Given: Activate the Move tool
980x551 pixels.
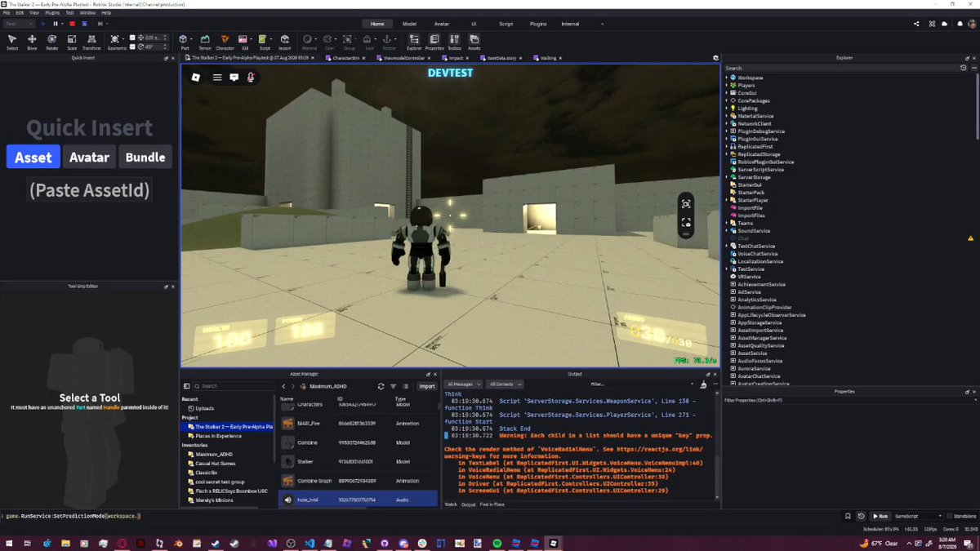Looking at the screenshot, I should [x=32, y=42].
